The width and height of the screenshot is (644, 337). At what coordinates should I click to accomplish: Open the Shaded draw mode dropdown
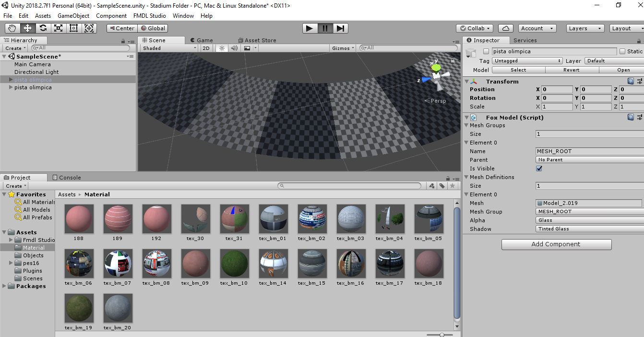click(x=169, y=48)
